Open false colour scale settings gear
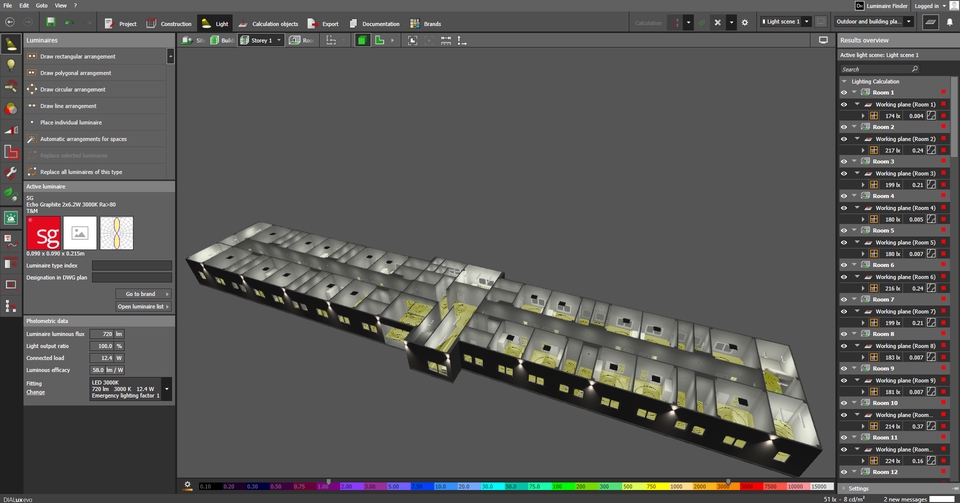Screen dimensions: 960x503 click(x=188, y=486)
